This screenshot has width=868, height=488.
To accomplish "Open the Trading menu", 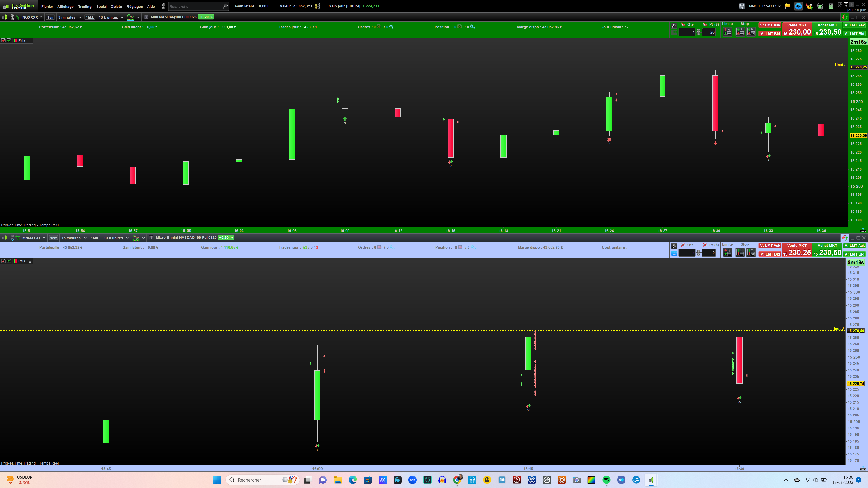I will click(x=85, y=6).
